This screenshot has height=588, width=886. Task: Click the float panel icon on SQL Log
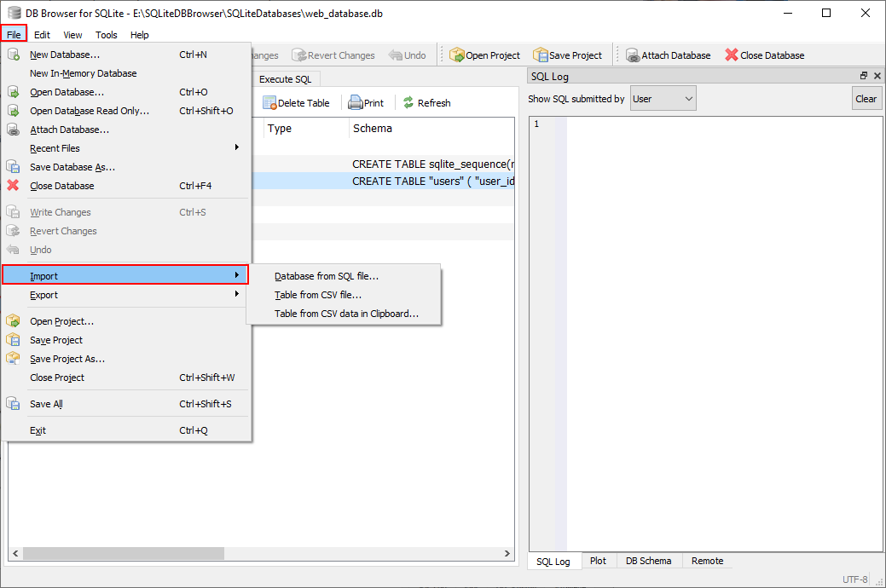[863, 76]
